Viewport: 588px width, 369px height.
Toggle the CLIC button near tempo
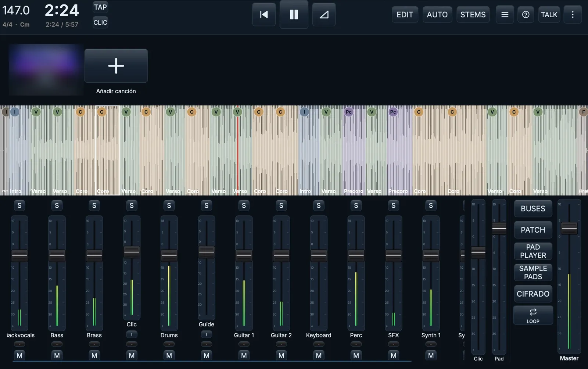pos(100,22)
